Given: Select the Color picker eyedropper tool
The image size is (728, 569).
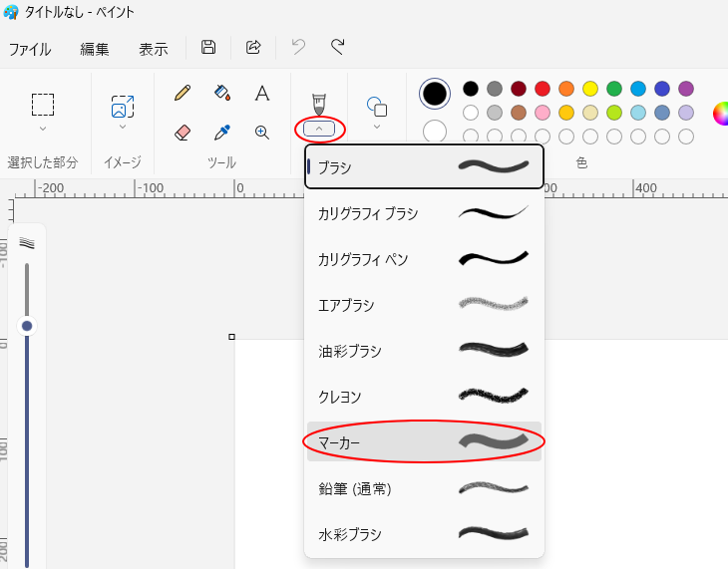Looking at the screenshot, I should tap(222, 133).
